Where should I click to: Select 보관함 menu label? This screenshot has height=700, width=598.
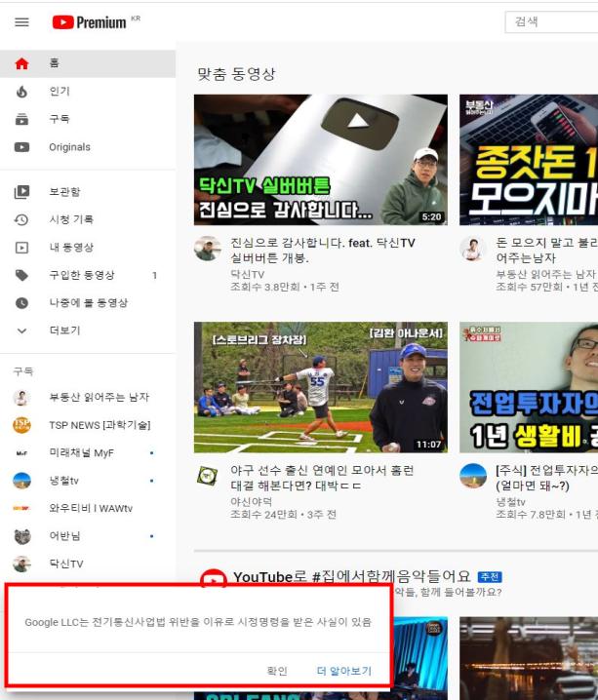[x=64, y=191]
